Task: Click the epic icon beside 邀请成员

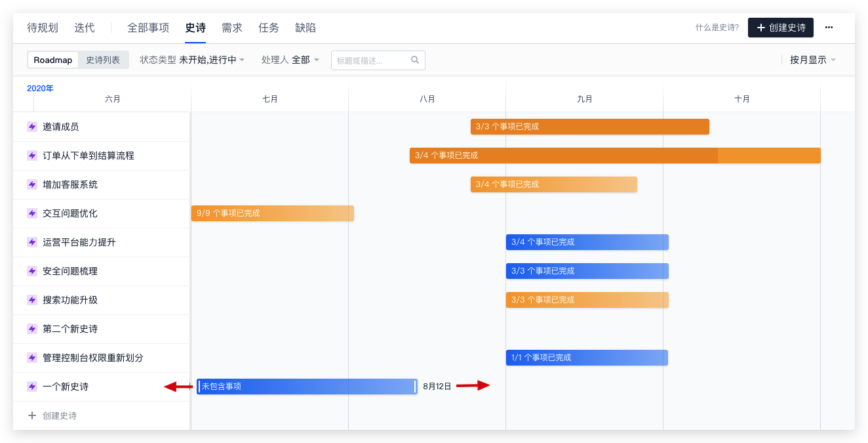Action: click(31, 127)
